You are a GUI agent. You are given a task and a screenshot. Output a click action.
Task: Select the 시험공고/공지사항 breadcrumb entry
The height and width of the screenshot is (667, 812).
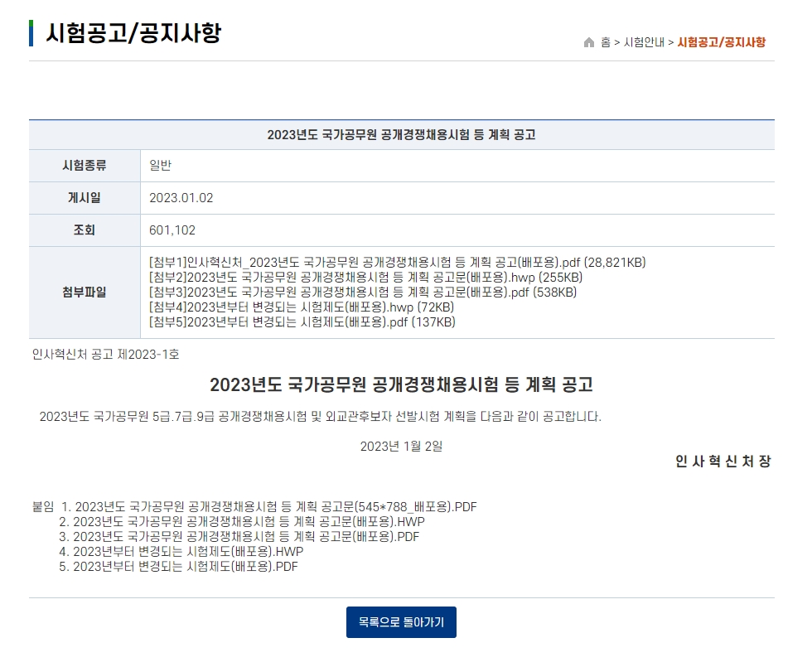(723, 41)
